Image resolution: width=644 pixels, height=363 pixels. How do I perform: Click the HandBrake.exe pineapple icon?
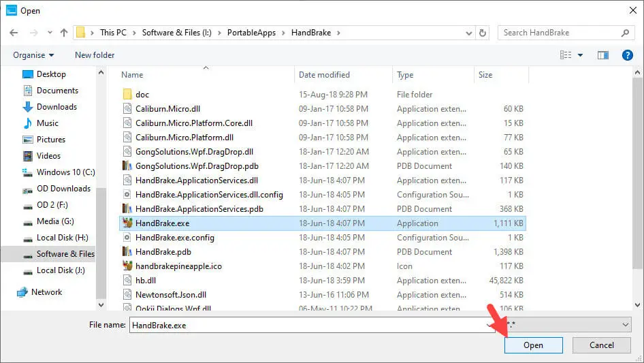tap(127, 223)
